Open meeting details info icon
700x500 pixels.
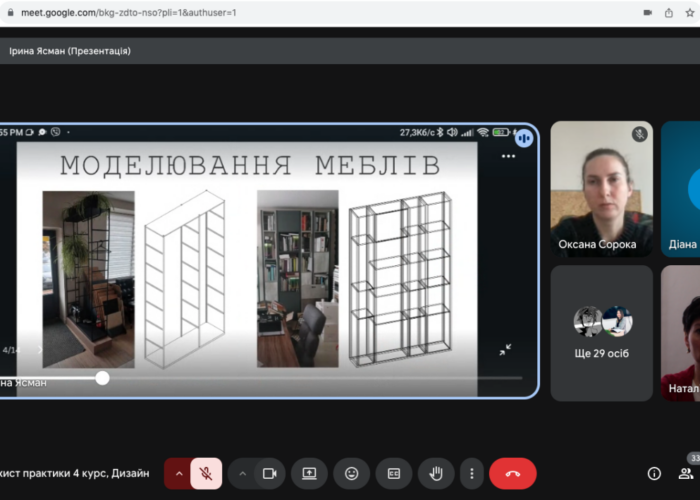[654, 473]
